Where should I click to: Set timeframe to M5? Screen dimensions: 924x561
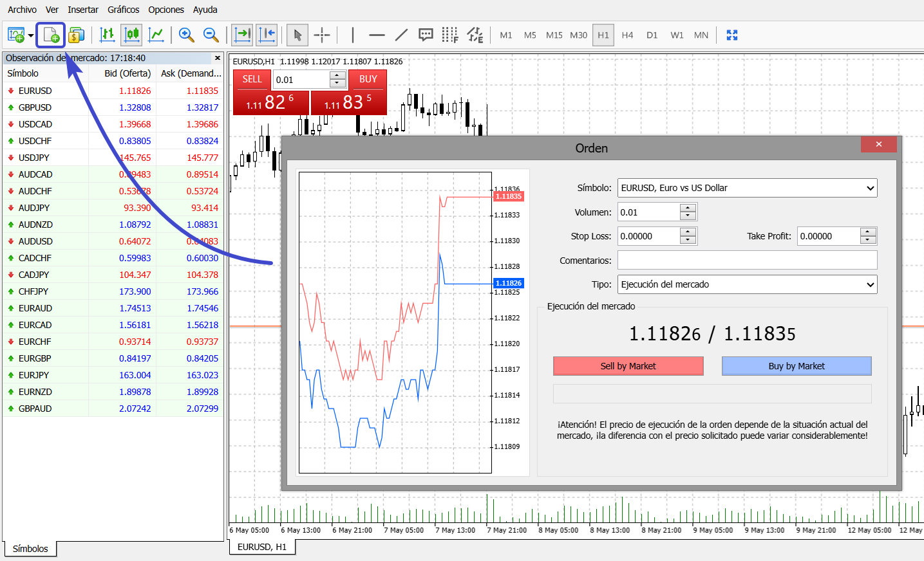pos(530,35)
